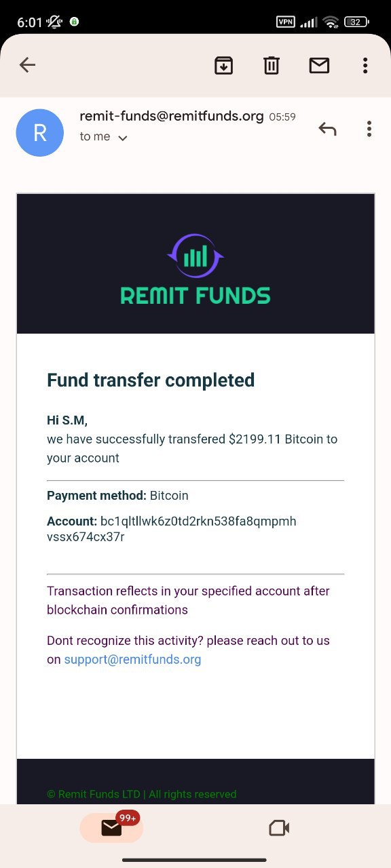Delete the email using the trash icon
Viewport: 391px width, 868px height.
click(272, 65)
